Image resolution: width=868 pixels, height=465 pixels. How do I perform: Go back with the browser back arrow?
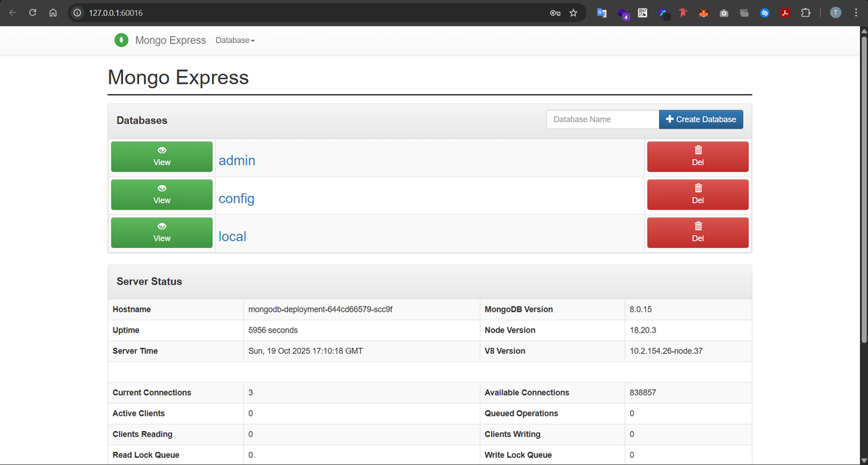click(x=12, y=13)
